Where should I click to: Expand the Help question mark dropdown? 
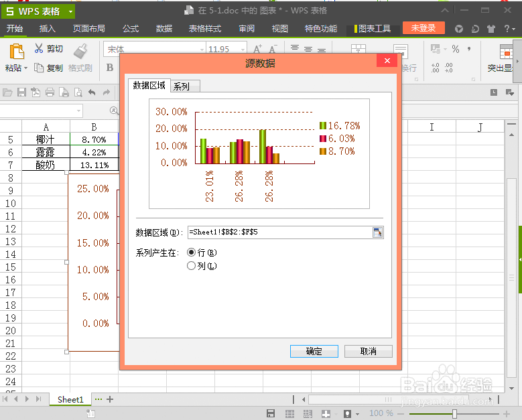[513, 29]
